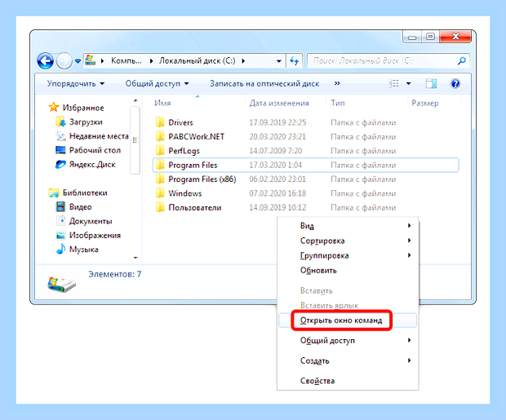This screenshot has height=420, width=506.
Task: Open Рабочий стол in navigation pane
Action: pyautogui.click(x=95, y=150)
